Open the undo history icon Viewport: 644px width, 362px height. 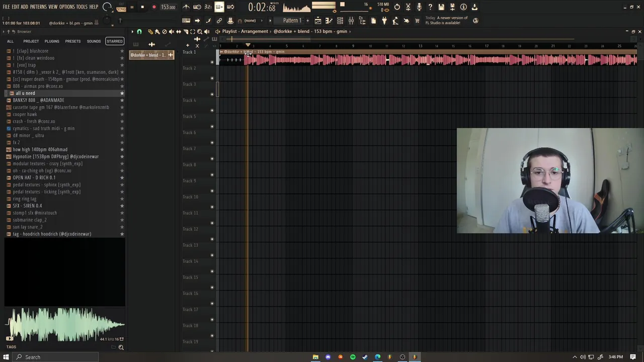click(397, 7)
